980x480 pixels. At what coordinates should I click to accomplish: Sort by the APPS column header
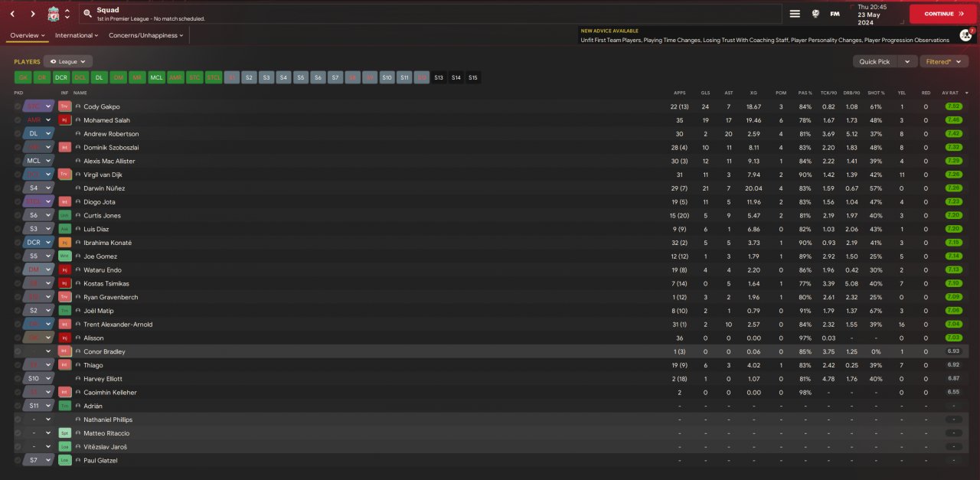pos(680,93)
